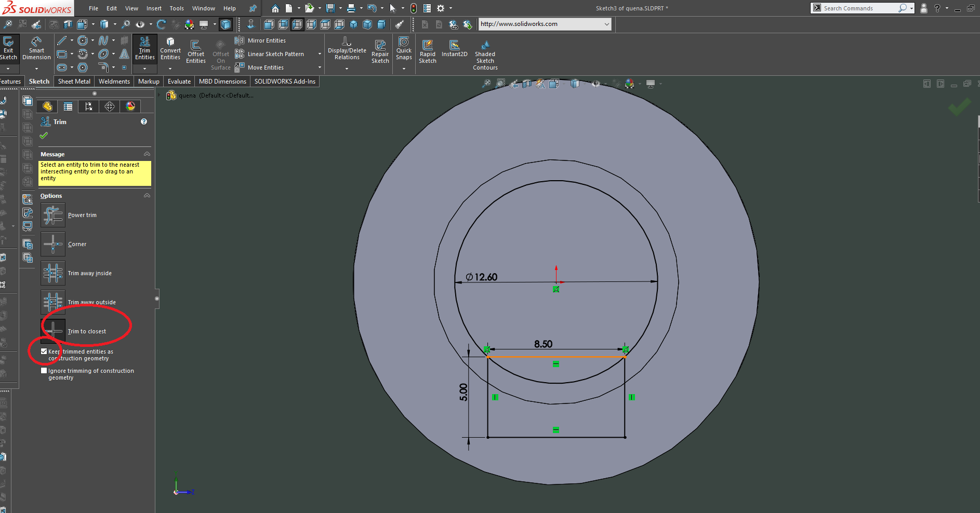Pick the Straight Slot tool
Image resolution: width=980 pixels, height=513 pixels.
coord(62,67)
